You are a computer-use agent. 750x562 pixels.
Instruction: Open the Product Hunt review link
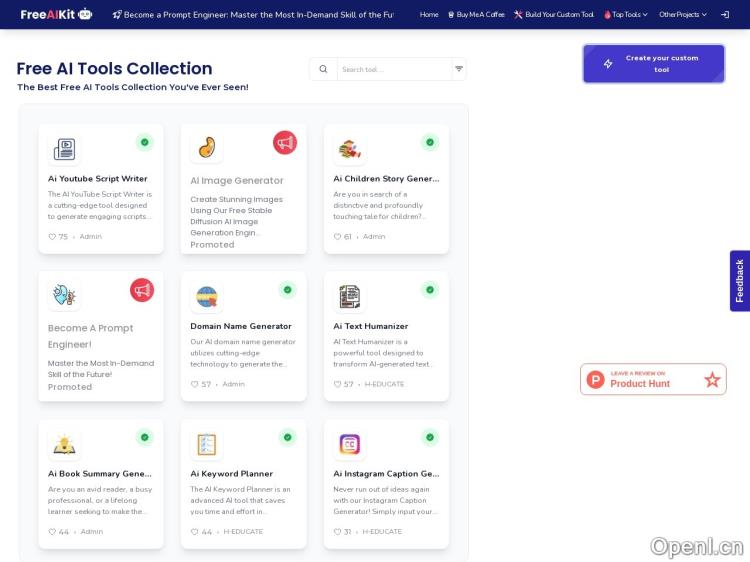[653, 379]
